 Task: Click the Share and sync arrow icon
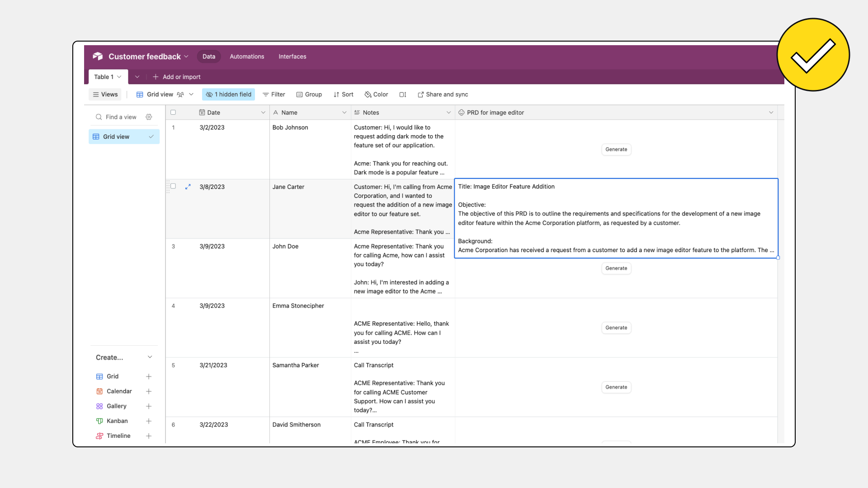click(420, 94)
